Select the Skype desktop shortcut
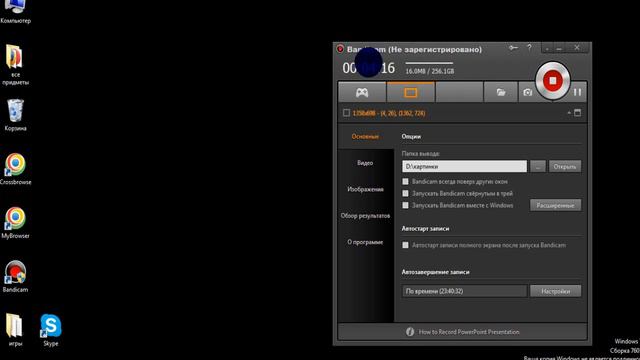The height and width of the screenshot is (360, 640). coord(51,330)
